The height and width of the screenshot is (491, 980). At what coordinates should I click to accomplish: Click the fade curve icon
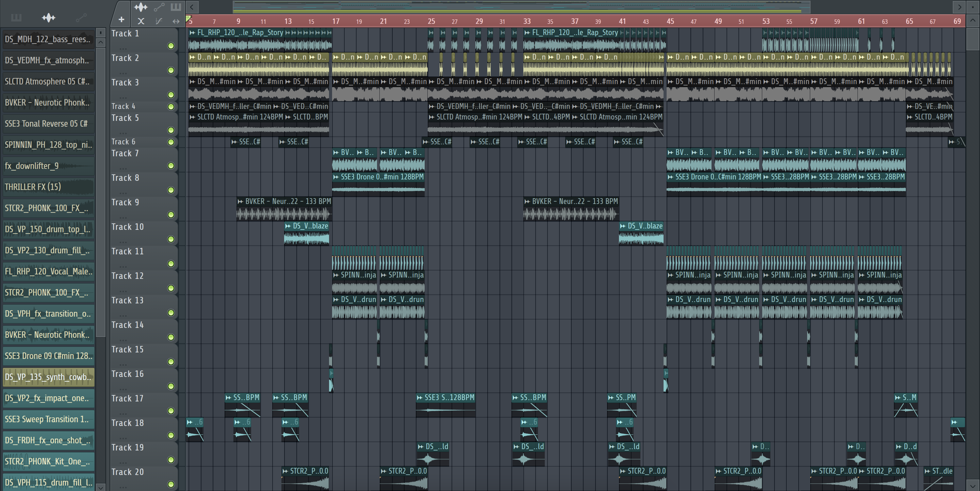pyautogui.click(x=159, y=21)
